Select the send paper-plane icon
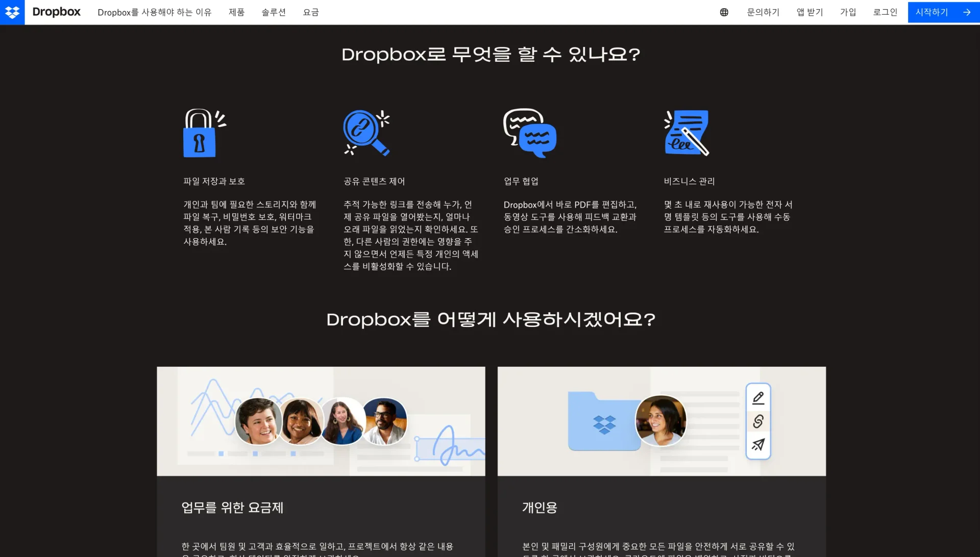This screenshot has width=980, height=557. 758,444
